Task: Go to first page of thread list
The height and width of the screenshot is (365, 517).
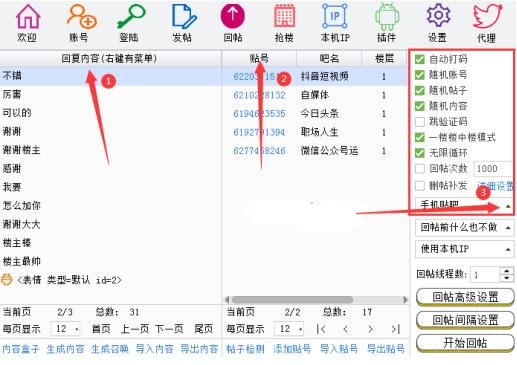Action: point(321,329)
